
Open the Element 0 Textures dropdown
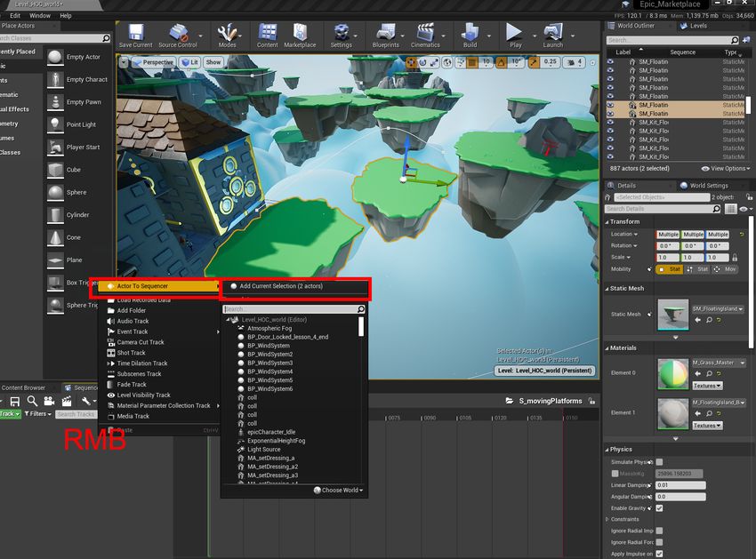[707, 386]
